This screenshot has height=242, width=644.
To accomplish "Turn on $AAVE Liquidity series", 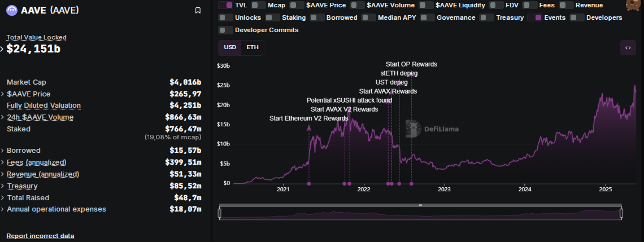I will (426, 5).
